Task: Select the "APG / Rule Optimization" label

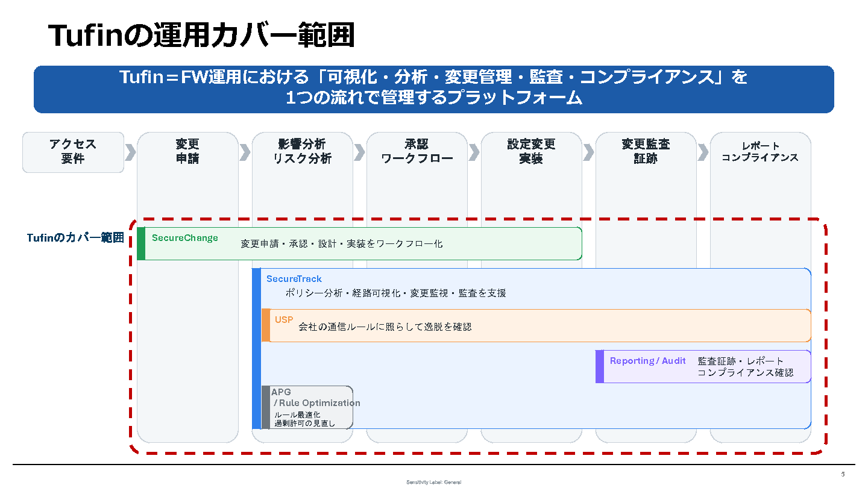Action: pos(316,398)
